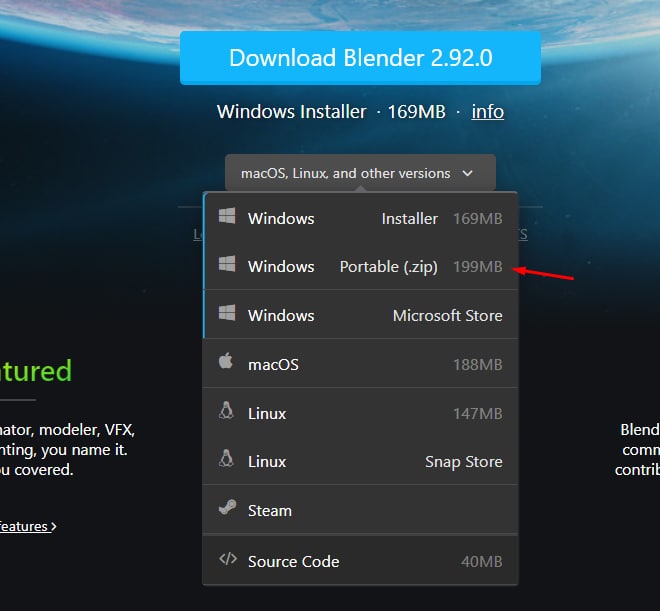Collapse the macOS, Linux, and other versions dropdown
The image size is (660, 611).
[360, 173]
